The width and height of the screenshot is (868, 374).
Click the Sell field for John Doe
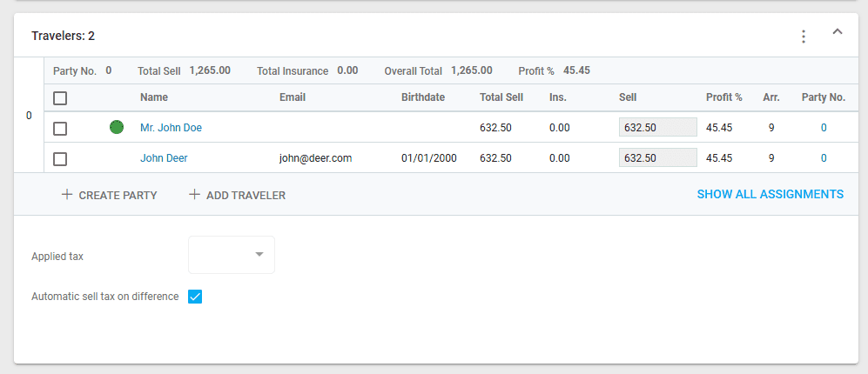[657, 128]
